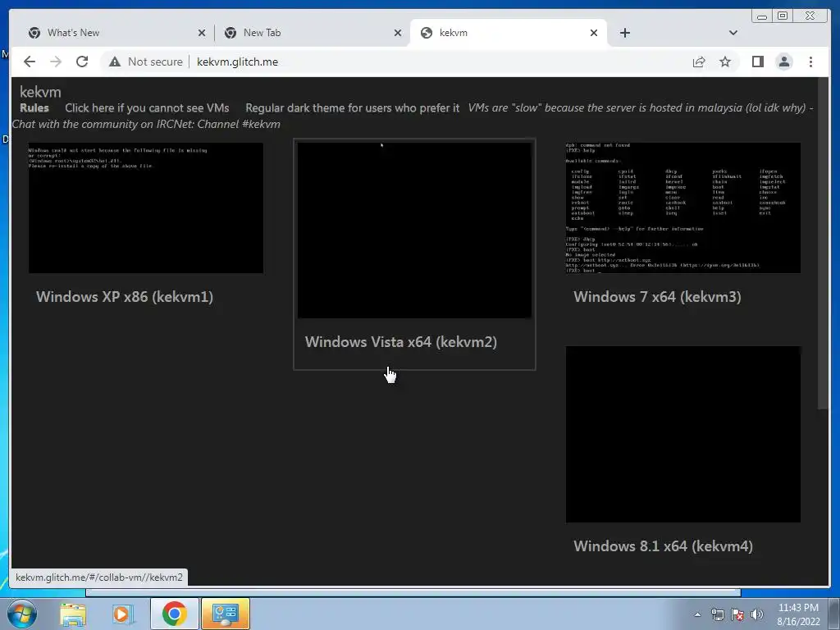Open the Action Center flag icon

[x=737, y=614]
